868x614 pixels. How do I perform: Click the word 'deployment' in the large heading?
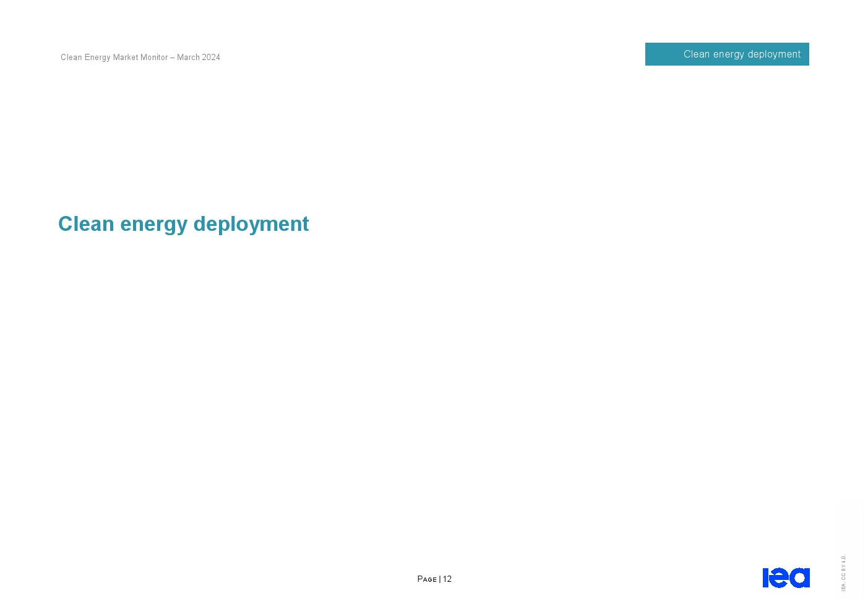tap(251, 224)
